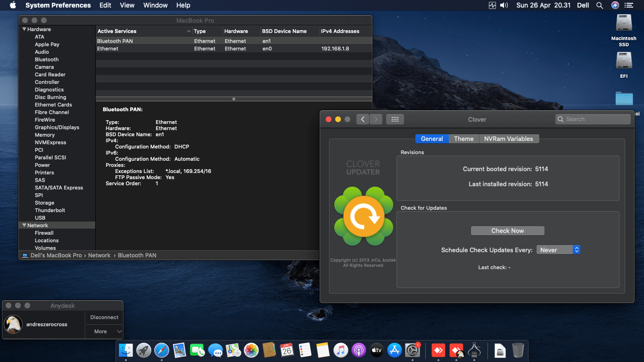Open Spotlight search in the menu bar
This screenshot has width=644, height=362.
[600, 5]
